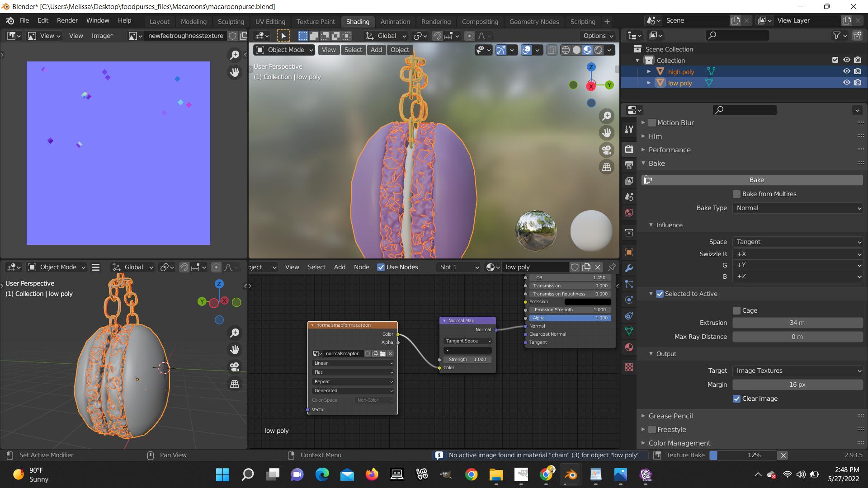Image resolution: width=868 pixels, height=488 pixels.
Task: Toggle Use Nodes checkbox
Action: [381, 267]
